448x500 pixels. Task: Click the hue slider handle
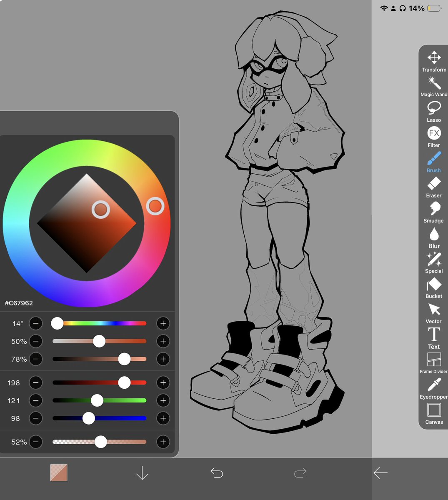tap(57, 323)
